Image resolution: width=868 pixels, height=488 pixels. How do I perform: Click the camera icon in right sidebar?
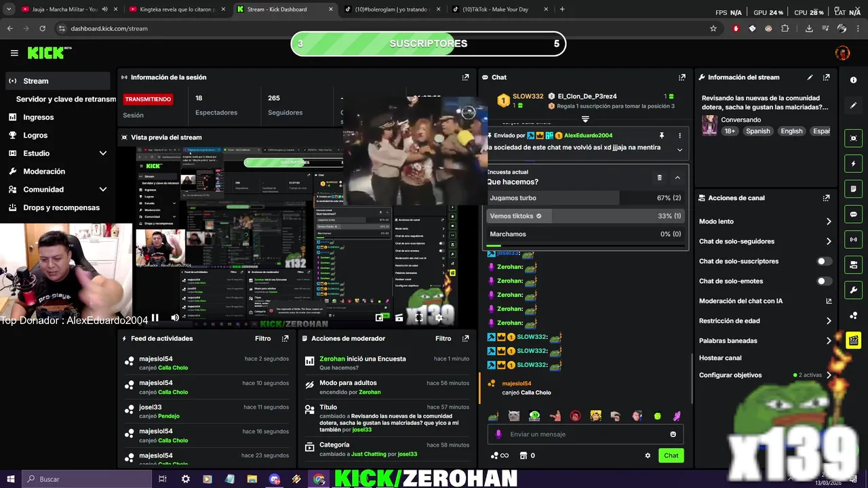coord(853,264)
